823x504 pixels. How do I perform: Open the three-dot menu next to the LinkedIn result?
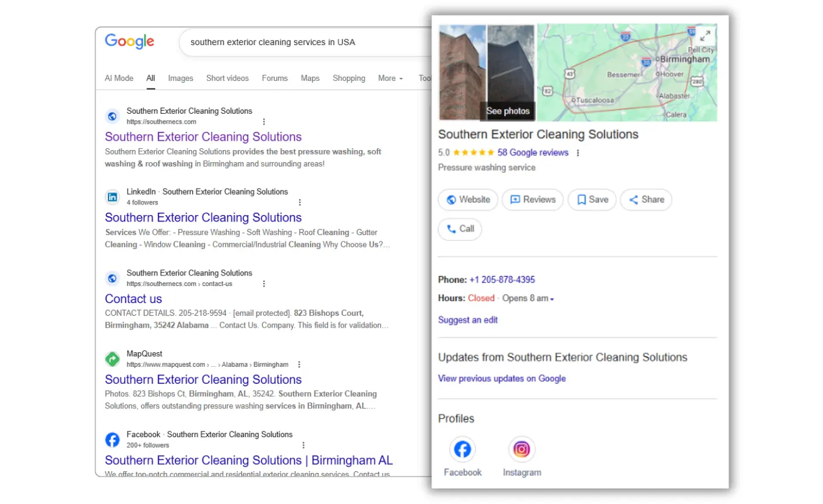coord(300,202)
